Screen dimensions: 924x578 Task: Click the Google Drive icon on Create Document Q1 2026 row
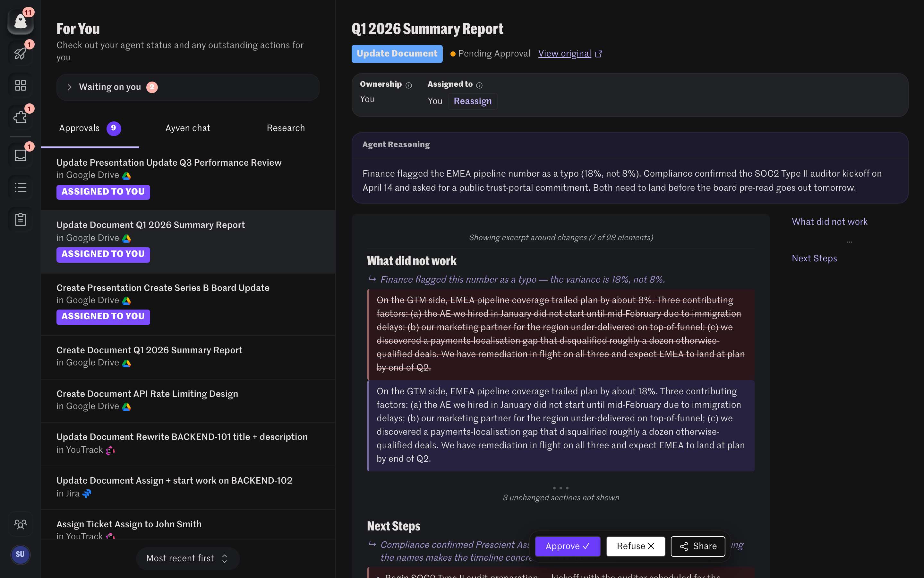point(126,363)
